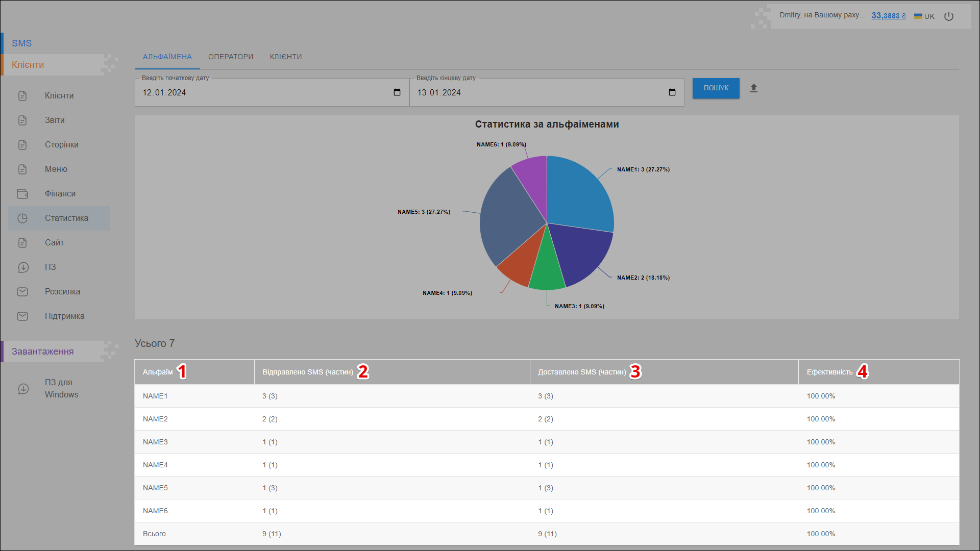Click the power logout icon
This screenshot has width=980, height=551.
948,16
